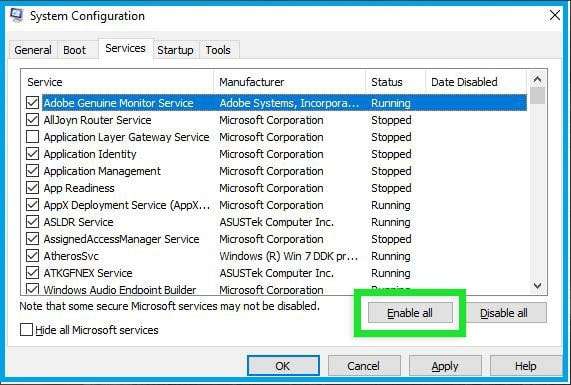The image size is (571, 385).
Task: Open the Tools tab
Action: [218, 50]
